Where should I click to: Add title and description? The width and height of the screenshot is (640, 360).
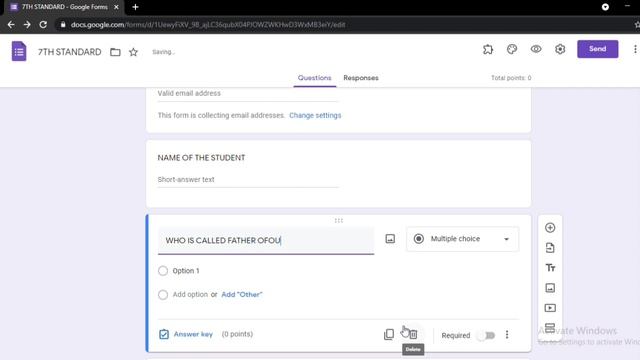click(550, 268)
